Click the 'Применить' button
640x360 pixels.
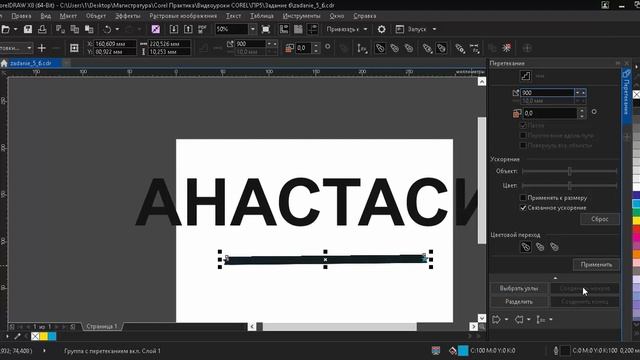(596, 264)
